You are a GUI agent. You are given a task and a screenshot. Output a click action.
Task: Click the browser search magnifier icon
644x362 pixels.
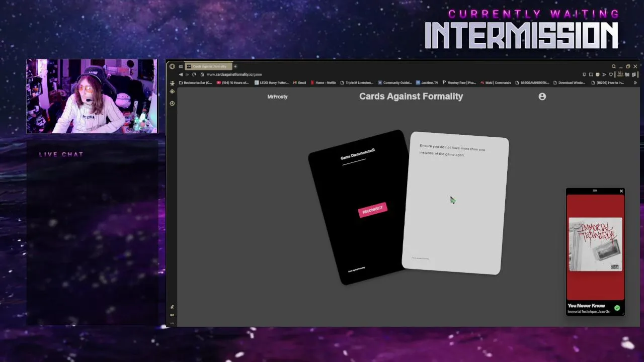[x=614, y=66]
